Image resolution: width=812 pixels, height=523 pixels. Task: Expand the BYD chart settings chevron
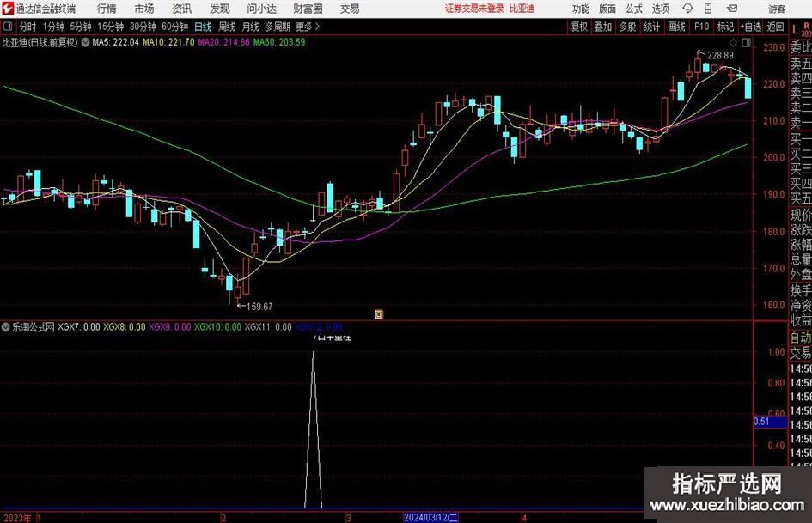point(85,42)
